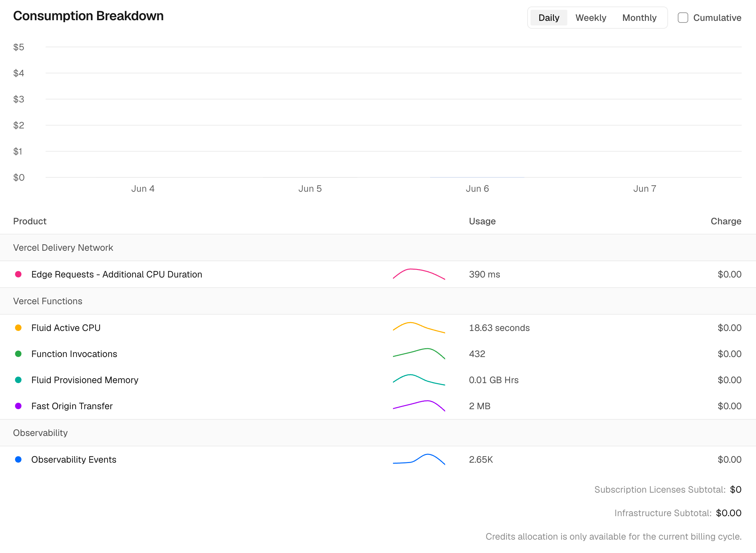756x553 pixels.
Task: Click the Subscription Licenses Subtotal line
Action: pos(668,490)
